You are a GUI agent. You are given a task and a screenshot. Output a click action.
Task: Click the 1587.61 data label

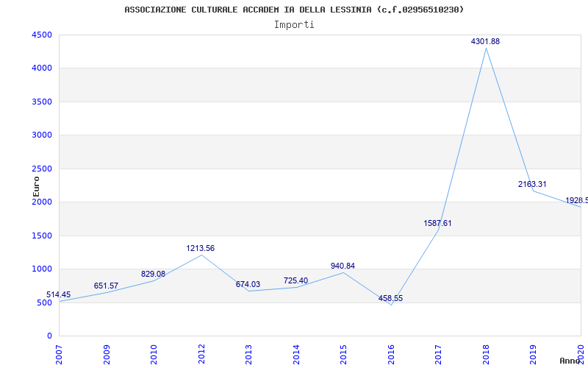[x=437, y=224]
